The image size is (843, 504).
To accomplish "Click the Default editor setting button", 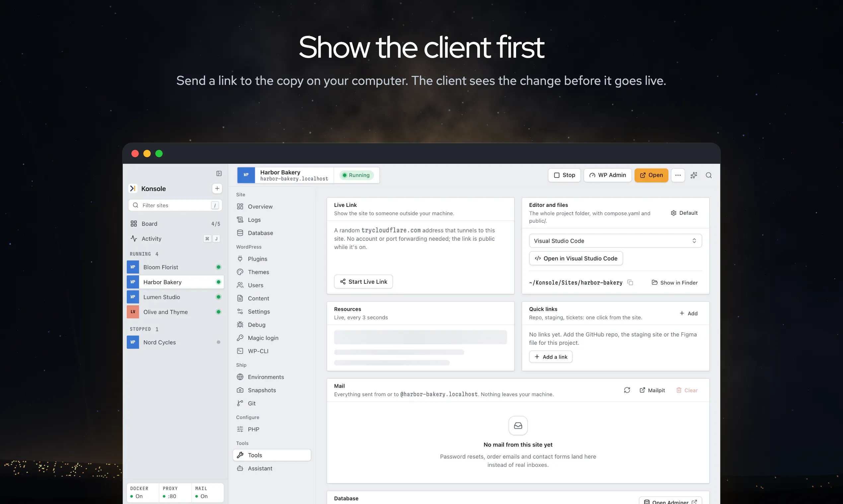I will tap(684, 213).
